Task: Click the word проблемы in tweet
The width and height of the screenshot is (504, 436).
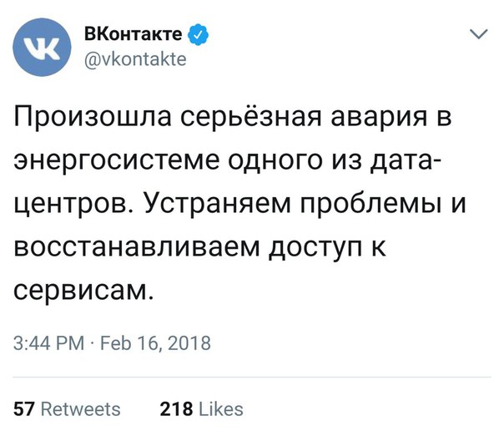Action: tap(370, 205)
